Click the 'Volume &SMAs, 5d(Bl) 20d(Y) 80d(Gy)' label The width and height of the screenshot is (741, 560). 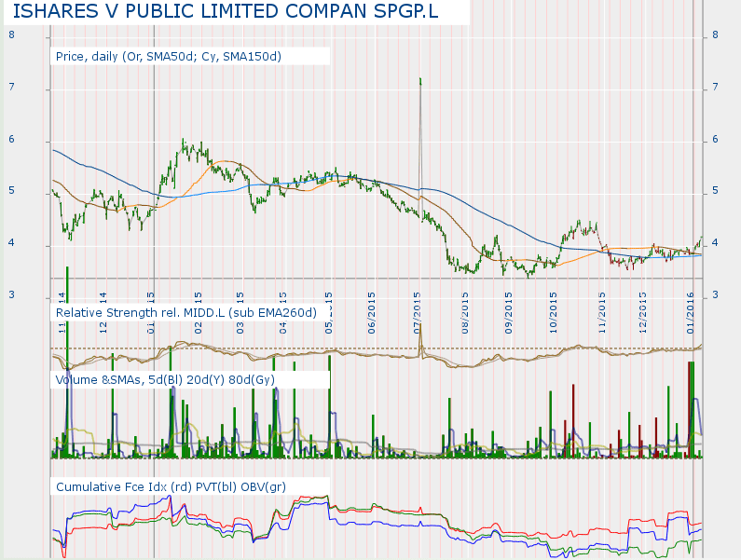coord(165,380)
